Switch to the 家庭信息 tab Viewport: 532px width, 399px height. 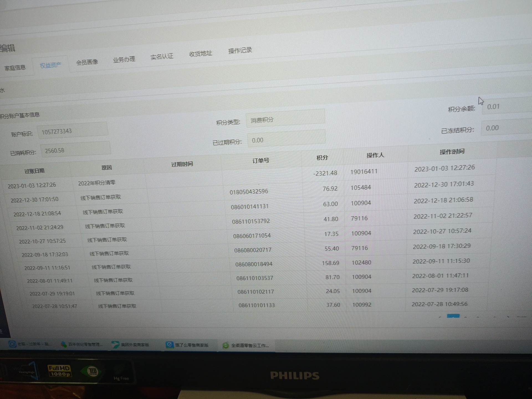tap(15, 68)
